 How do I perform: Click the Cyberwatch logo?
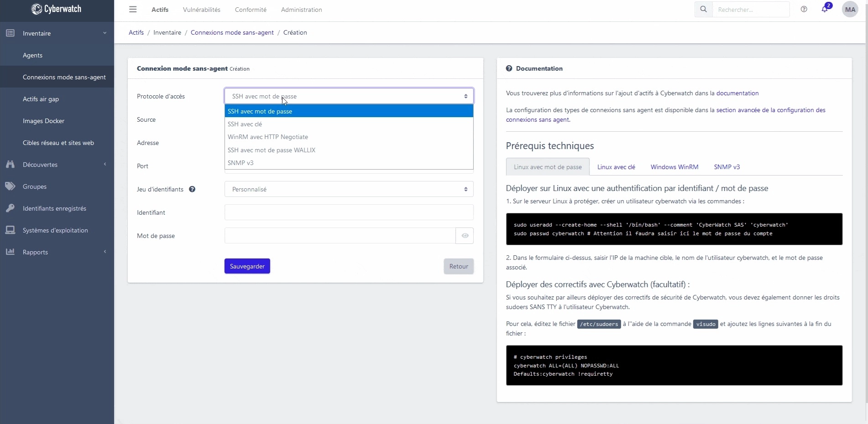point(56,9)
